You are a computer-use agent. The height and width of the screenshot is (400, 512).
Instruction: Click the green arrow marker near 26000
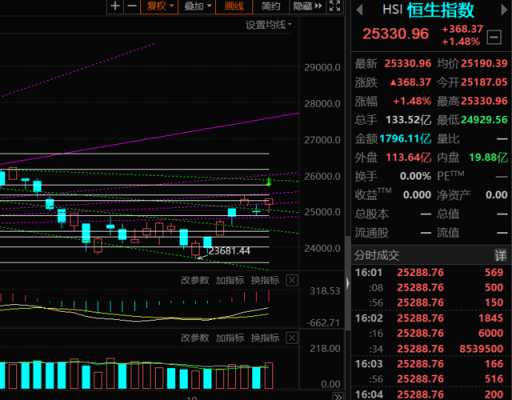pyautogui.click(x=269, y=182)
